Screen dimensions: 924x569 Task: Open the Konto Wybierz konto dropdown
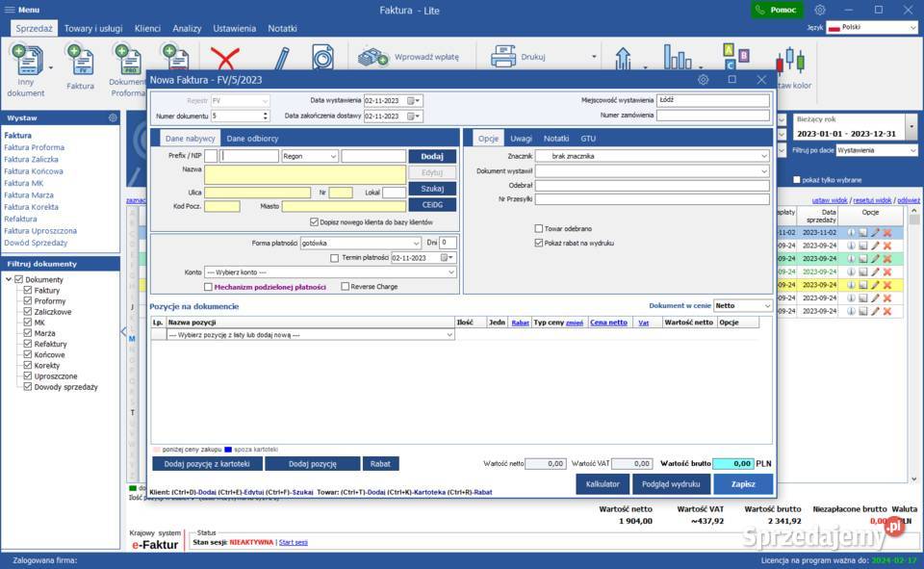(x=330, y=272)
